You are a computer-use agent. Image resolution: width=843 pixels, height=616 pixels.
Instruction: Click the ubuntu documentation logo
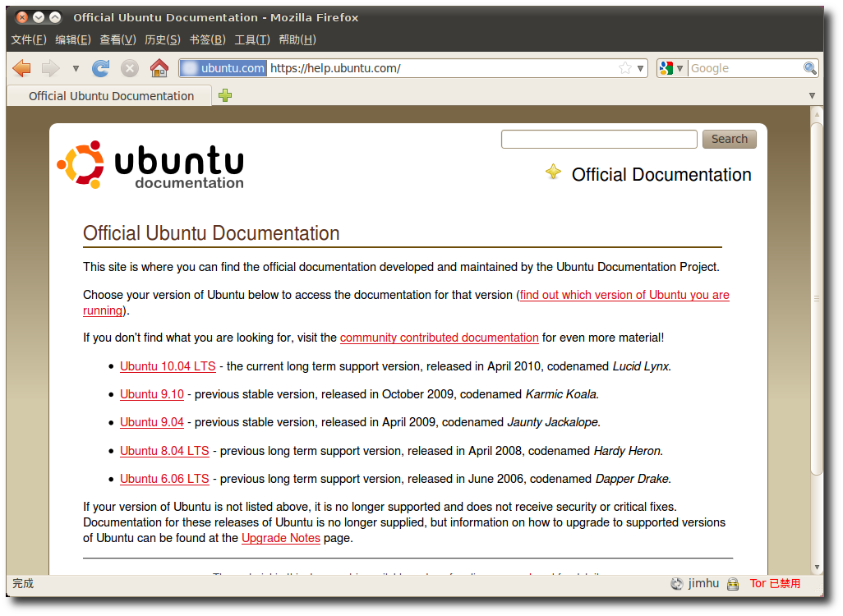[x=150, y=165]
